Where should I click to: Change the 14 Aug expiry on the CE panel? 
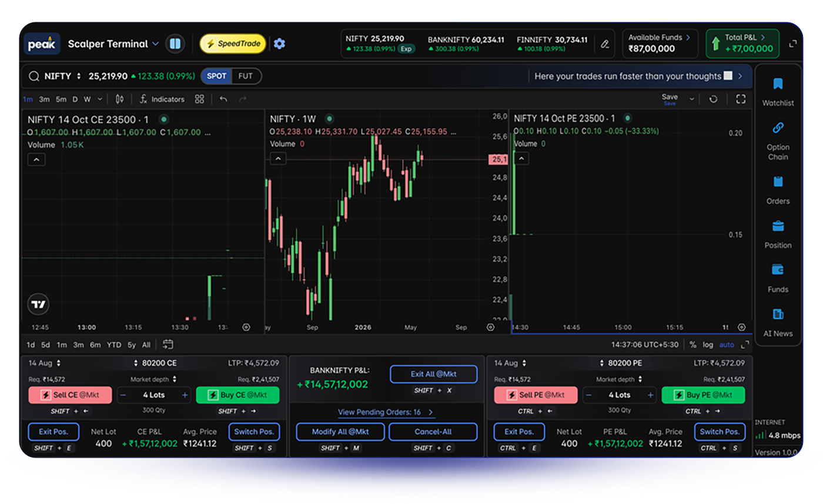(x=45, y=363)
